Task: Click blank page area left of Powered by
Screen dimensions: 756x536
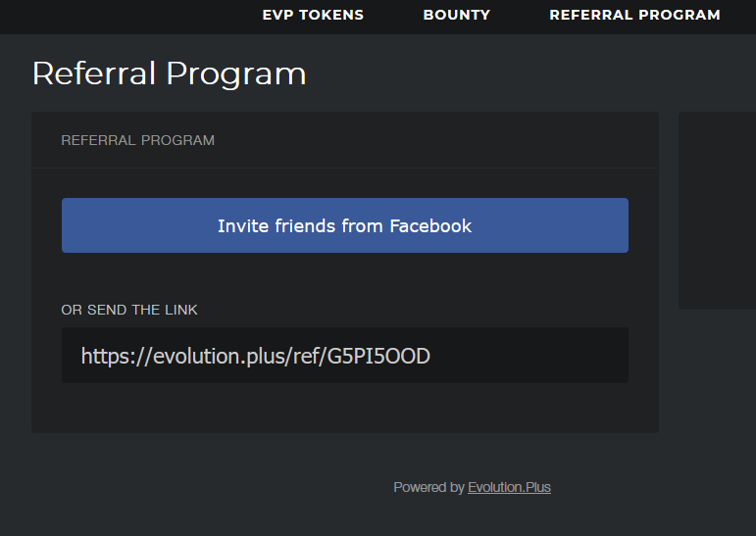Action: [196, 487]
